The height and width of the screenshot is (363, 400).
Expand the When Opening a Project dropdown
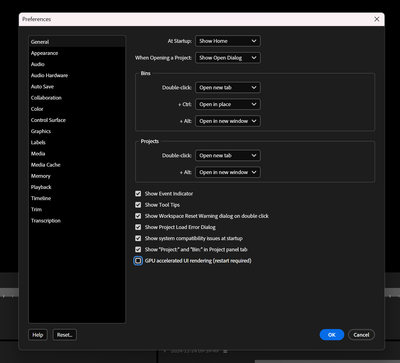coord(228,58)
